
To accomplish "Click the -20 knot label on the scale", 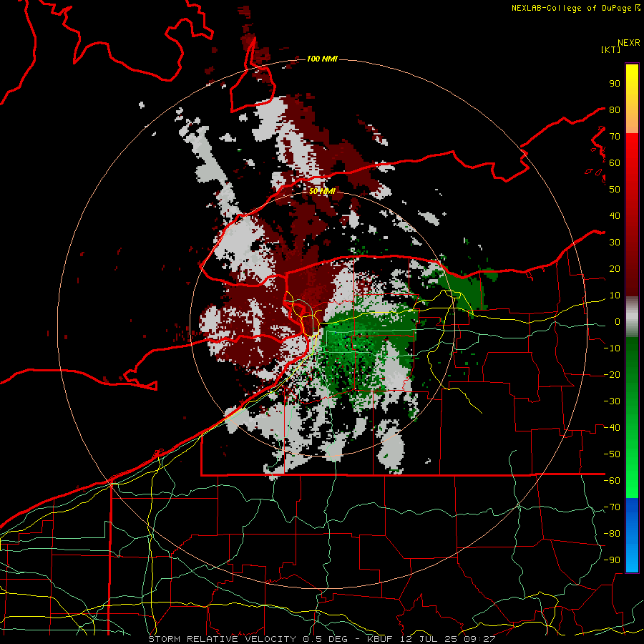I will pos(612,374).
